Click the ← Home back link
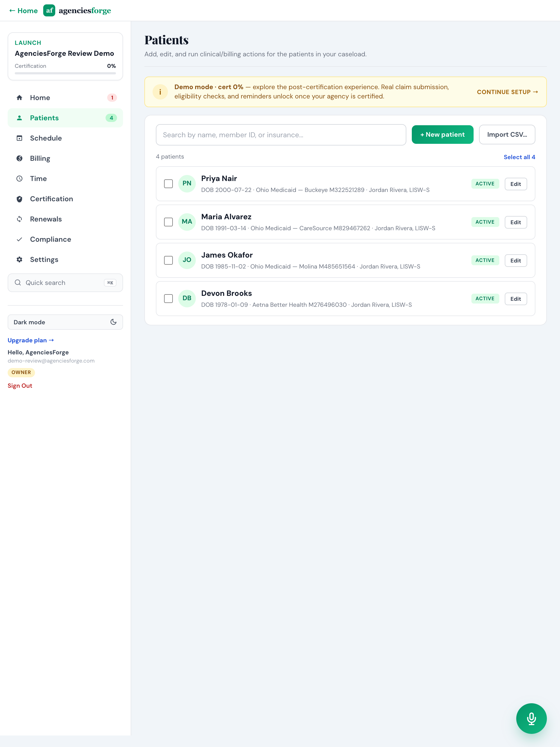 (x=23, y=10)
